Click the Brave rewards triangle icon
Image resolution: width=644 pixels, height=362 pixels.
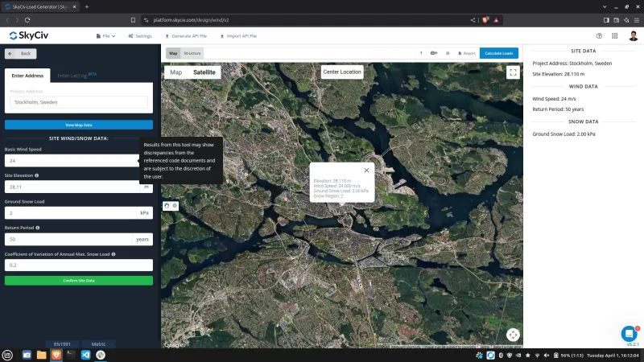coord(496,19)
